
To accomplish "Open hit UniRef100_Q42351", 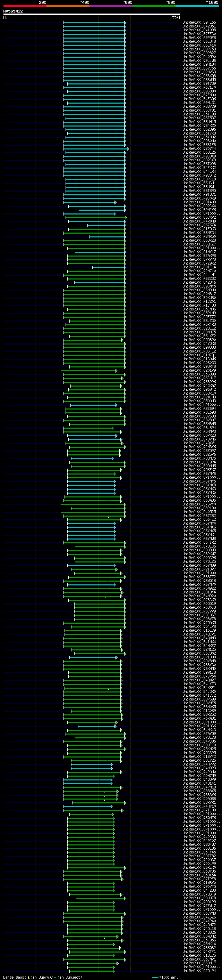I will click(199, 26).
